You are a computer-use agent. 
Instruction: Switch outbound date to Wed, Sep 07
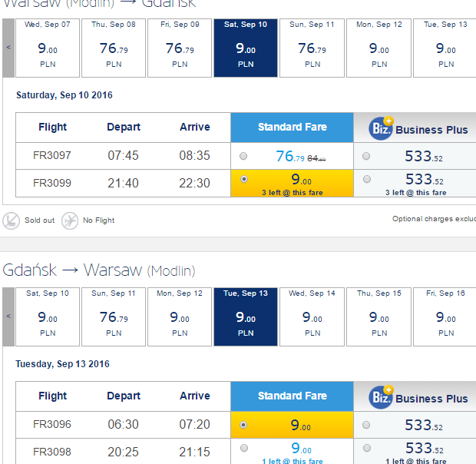48,48
